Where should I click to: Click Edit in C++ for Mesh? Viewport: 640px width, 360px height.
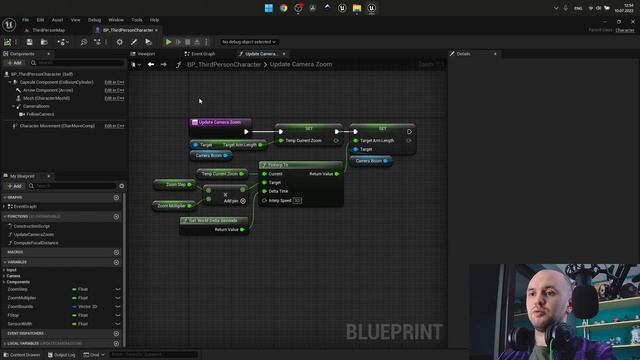pyautogui.click(x=114, y=98)
